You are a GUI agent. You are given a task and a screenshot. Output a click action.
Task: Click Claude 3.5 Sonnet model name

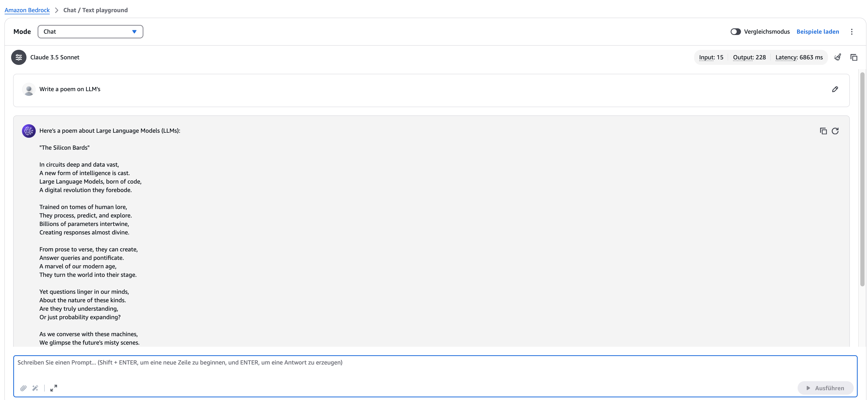click(55, 57)
